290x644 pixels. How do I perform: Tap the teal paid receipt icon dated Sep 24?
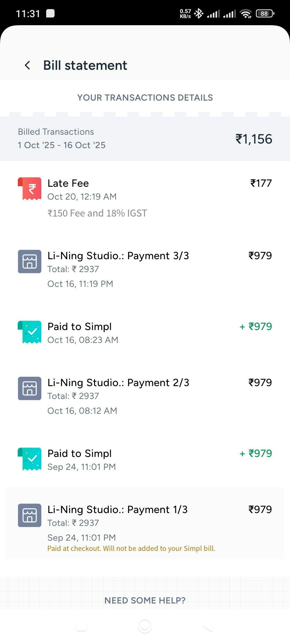[30, 459]
